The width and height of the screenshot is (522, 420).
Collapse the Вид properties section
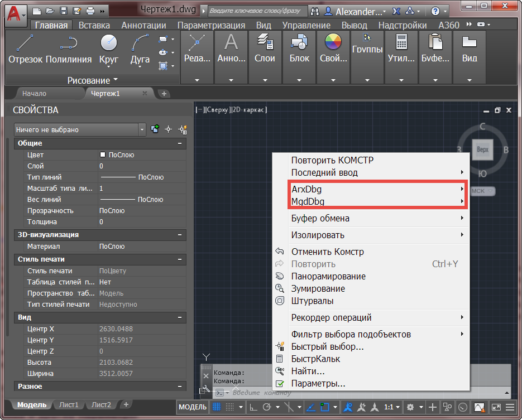click(x=180, y=317)
